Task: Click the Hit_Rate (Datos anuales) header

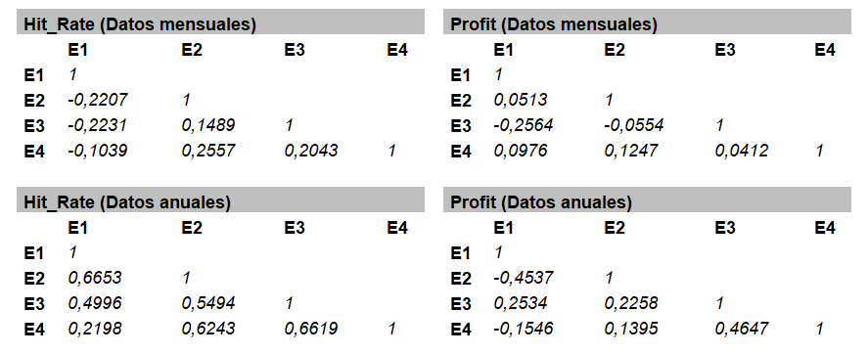Action: click(220, 200)
